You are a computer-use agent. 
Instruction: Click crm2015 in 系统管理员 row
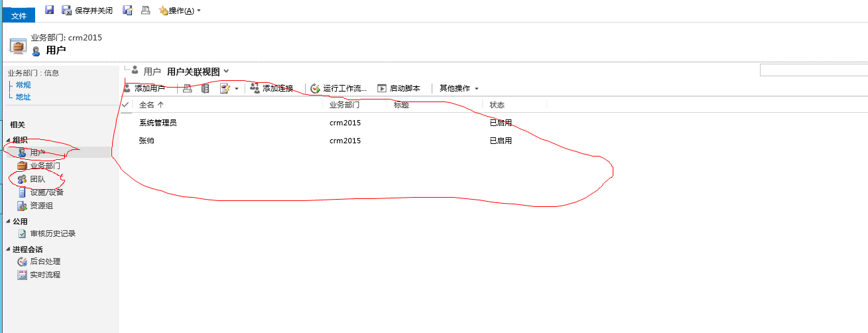tap(345, 123)
